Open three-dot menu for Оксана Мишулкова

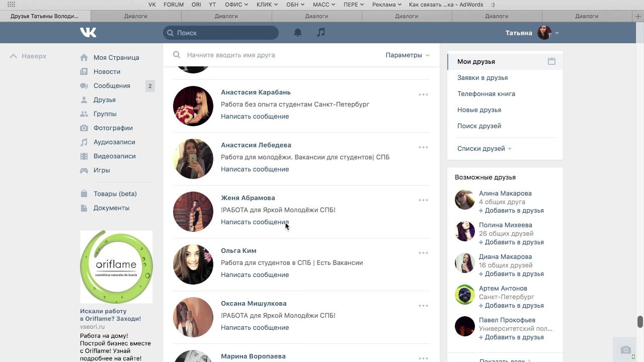point(423,306)
